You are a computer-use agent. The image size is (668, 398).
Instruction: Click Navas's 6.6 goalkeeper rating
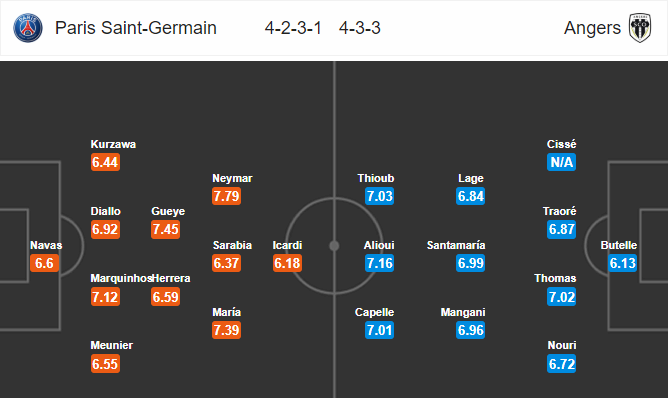[44, 263]
